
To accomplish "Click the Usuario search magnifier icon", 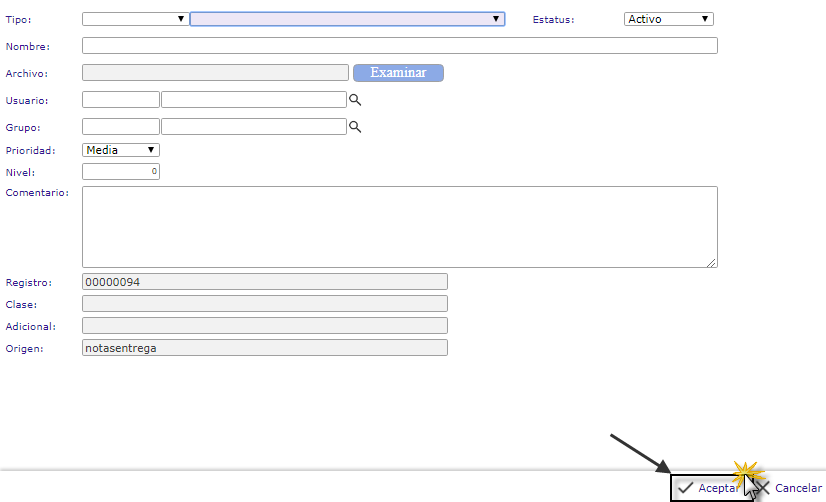I will (354, 100).
